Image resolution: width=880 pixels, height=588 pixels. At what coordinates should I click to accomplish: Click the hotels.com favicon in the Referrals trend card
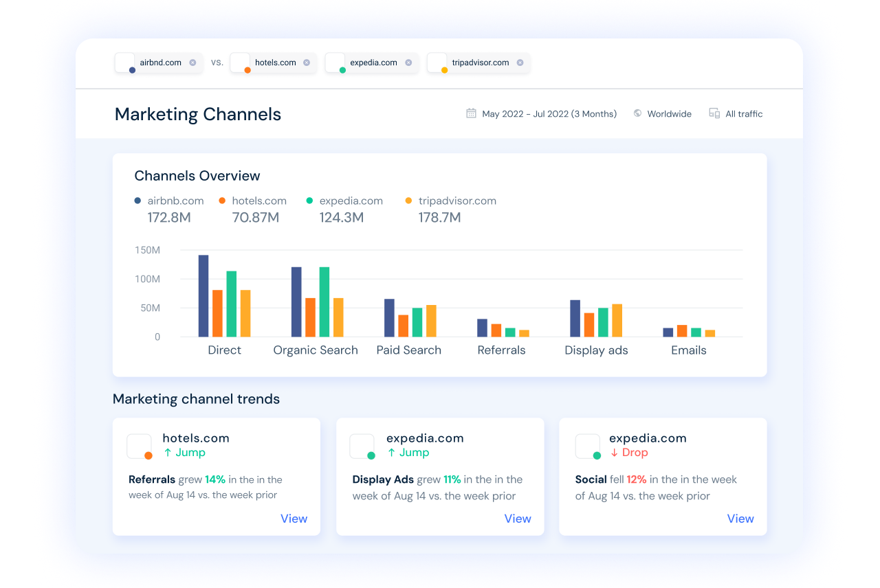pyautogui.click(x=139, y=446)
